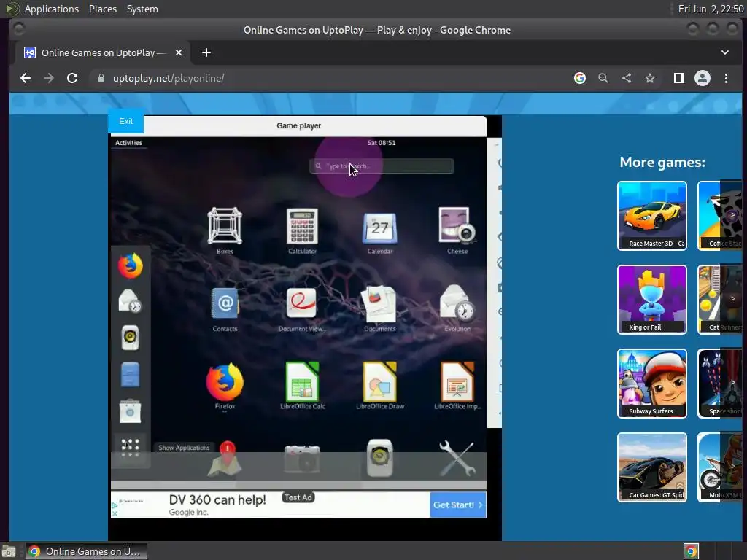Image resolution: width=747 pixels, height=560 pixels.
Task: Open the Boxes app icon
Action: [225, 227]
